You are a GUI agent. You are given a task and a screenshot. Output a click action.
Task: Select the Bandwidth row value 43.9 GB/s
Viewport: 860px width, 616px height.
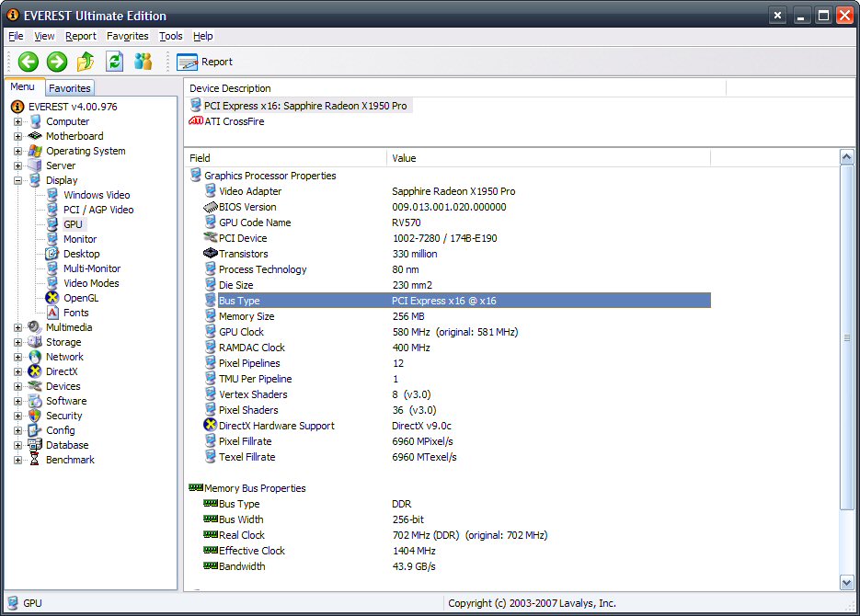(x=414, y=566)
